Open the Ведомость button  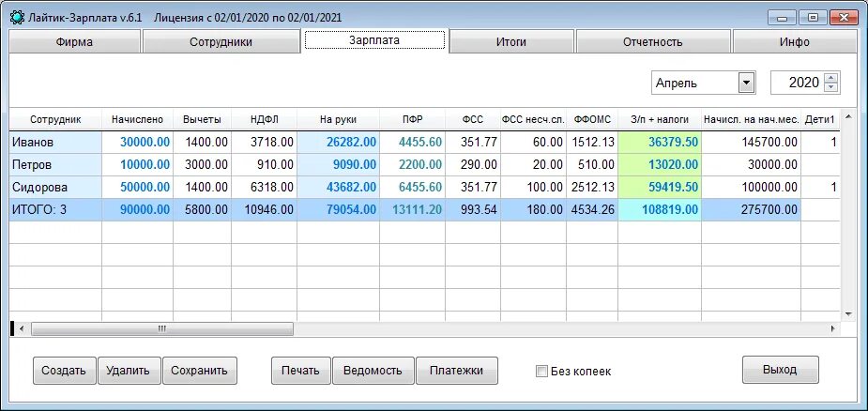(373, 371)
